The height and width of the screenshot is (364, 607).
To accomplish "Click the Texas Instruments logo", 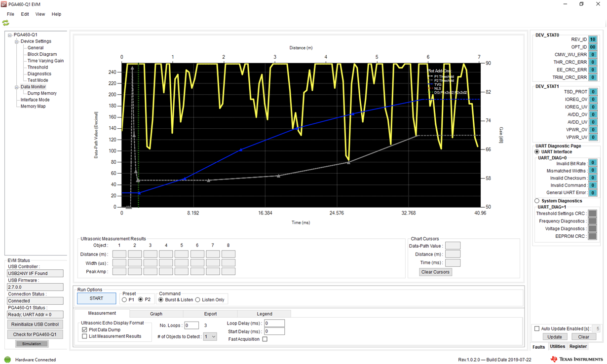I will [576, 359].
